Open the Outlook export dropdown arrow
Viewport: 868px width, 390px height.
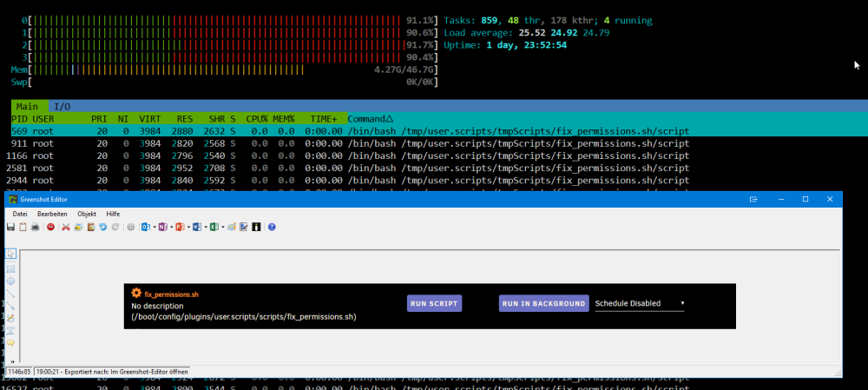click(x=155, y=227)
